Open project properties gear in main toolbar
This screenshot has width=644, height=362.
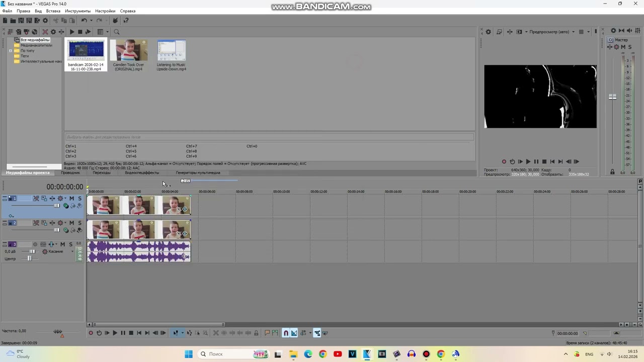tap(45, 20)
